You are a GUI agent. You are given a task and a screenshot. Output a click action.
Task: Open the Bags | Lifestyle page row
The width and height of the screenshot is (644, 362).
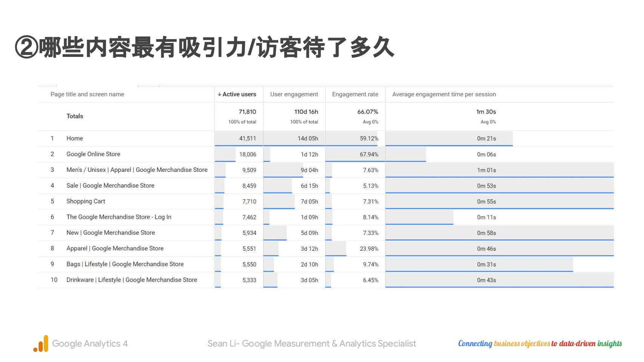point(125,264)
